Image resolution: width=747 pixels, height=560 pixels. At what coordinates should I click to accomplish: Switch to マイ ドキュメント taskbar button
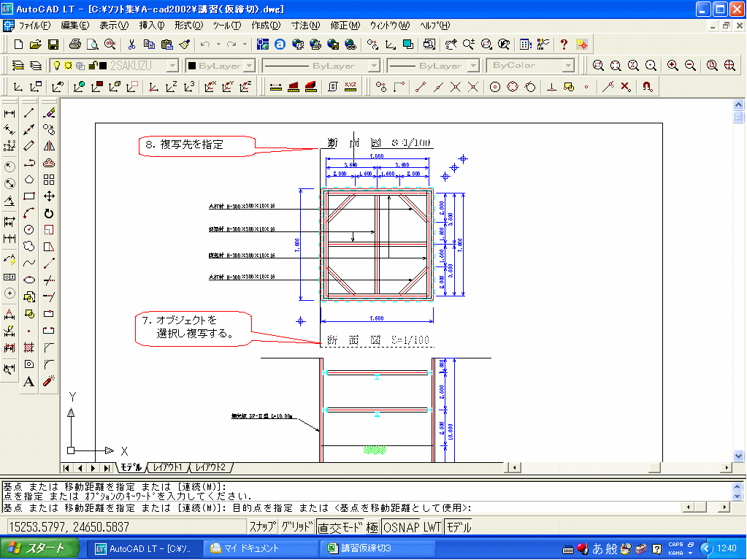pos(261,548)
